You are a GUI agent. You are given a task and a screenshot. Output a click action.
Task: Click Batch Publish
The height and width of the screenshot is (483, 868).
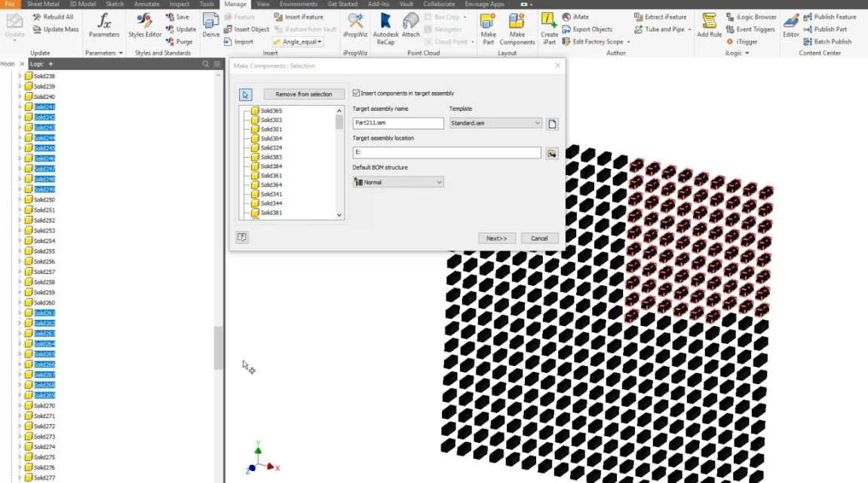(x=827, y=42)
